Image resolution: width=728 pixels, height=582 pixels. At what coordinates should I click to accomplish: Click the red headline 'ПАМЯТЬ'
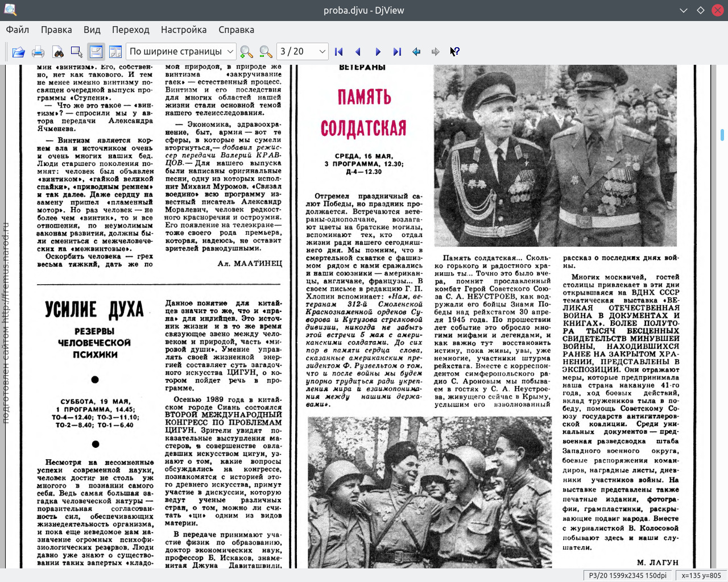point(365,97)
